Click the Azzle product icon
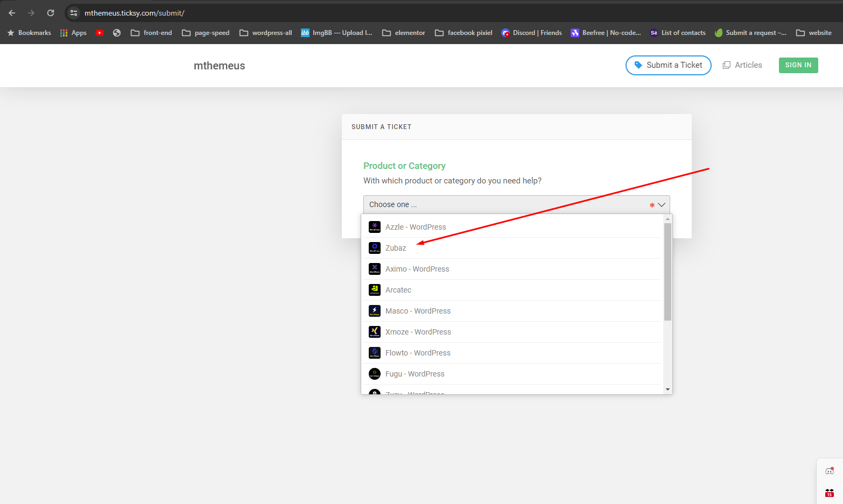The height and width of the screenshot is (504, 843). pyautogui.click(x=375, y=227)
